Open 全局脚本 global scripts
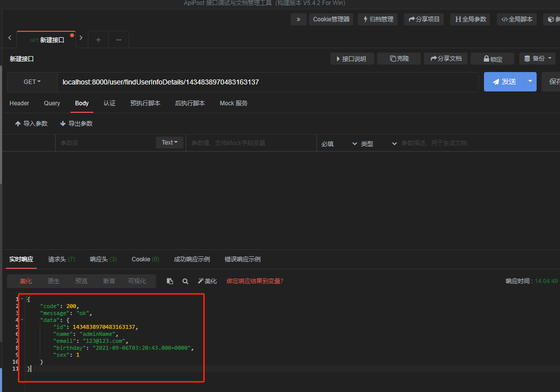 (x=517, y=19)
